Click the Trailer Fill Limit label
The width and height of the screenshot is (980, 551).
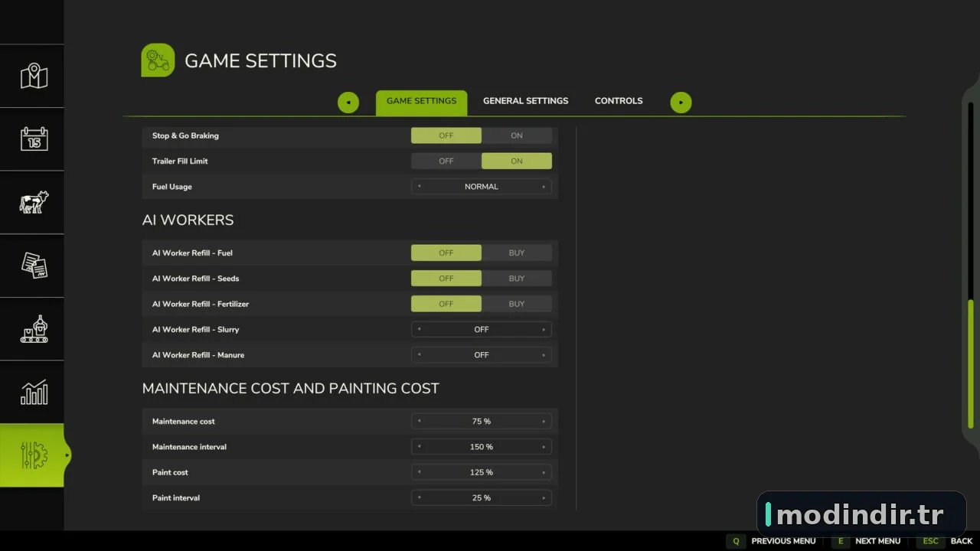coord(180,161)
